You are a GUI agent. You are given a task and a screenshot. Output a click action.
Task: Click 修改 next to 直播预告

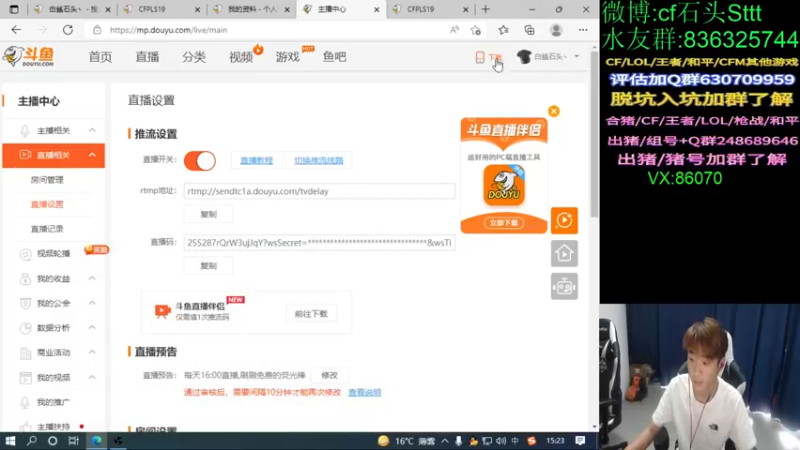(330, 376)
